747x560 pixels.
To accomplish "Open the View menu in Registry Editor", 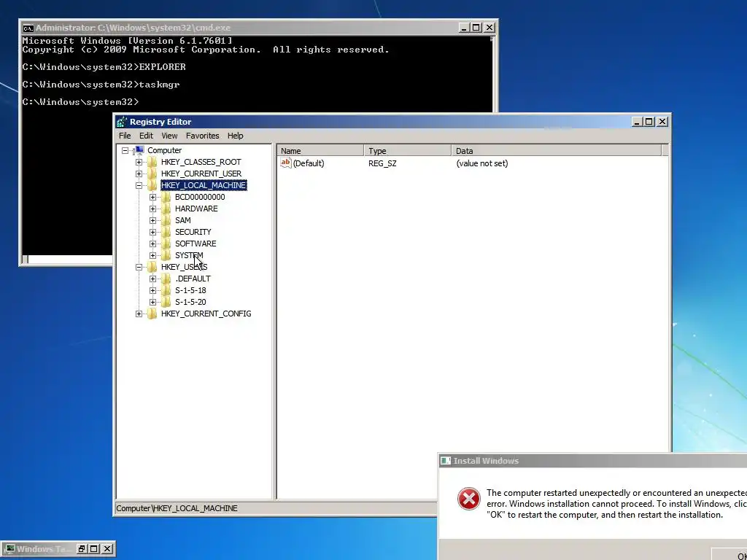I will [169, 136].
